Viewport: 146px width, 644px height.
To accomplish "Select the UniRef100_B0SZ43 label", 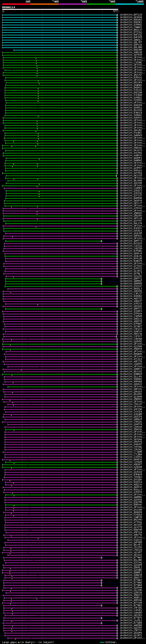I will pyautogui.click(x=131, y=244).
